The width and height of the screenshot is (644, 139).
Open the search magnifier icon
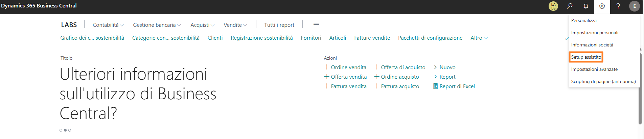[570, 6]
